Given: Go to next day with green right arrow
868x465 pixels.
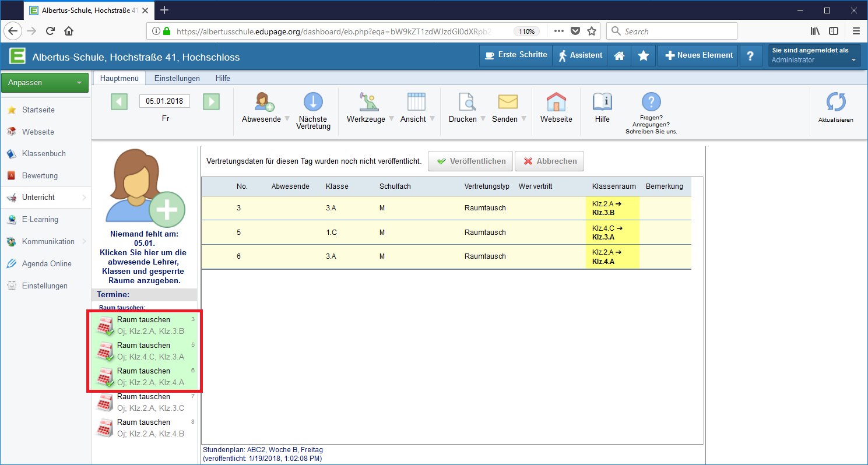Looking at the screenshot, I should (211, 101).
